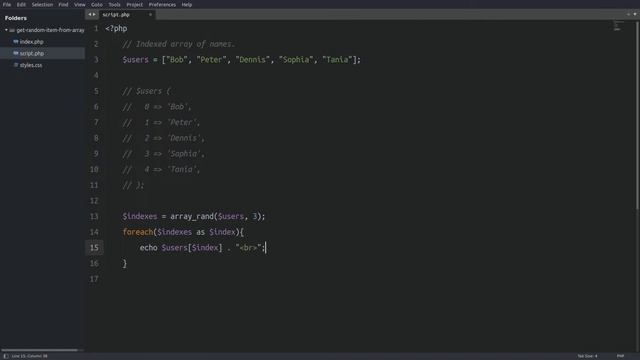640x360 pixels.
Task: Click the "Dennis" string on line 3
Action: point(253,60)
